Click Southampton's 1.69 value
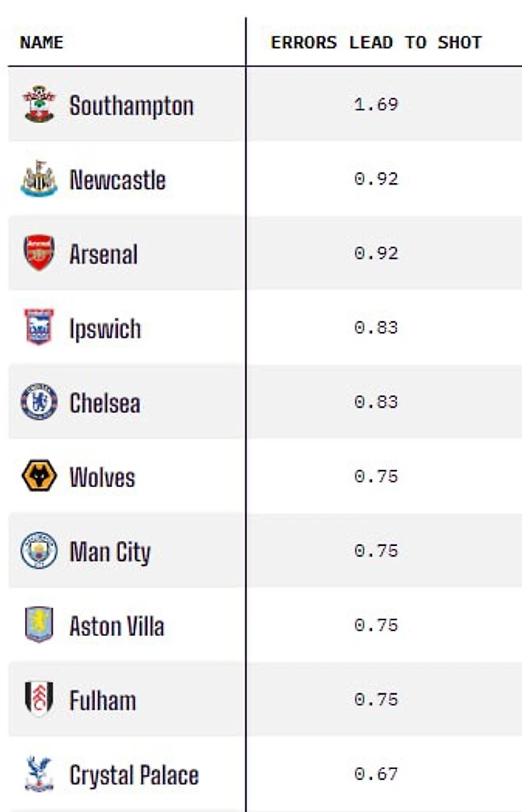Screen dimensions: 522x812 coord(376,105)
